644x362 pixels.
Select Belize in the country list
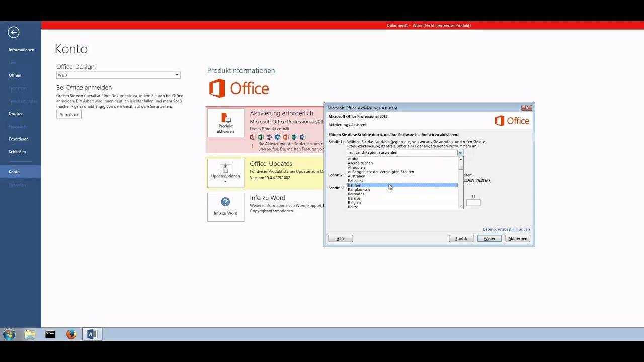point(403,207)
